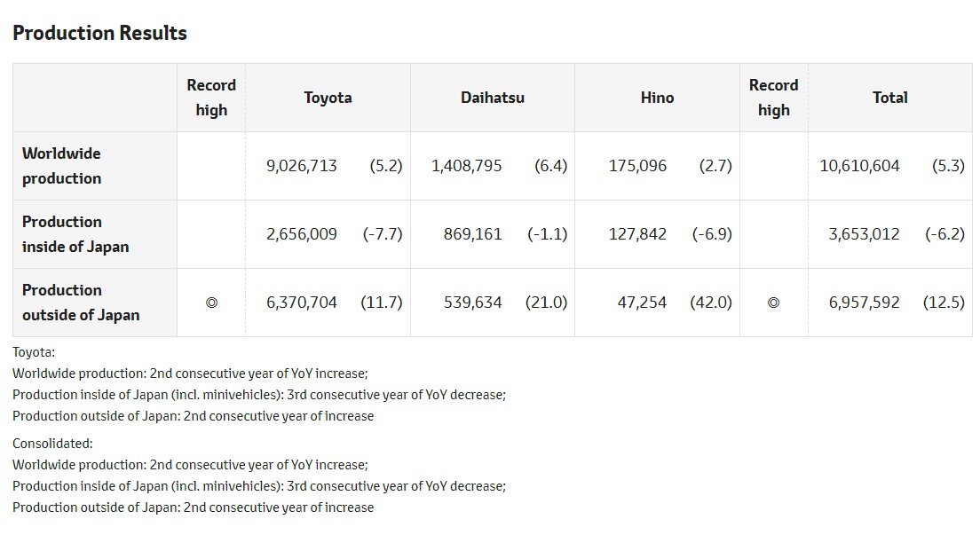This screenshot has width=980, height=535.
Task: Select the Toyota column header
Action: (x=328, y=98)
